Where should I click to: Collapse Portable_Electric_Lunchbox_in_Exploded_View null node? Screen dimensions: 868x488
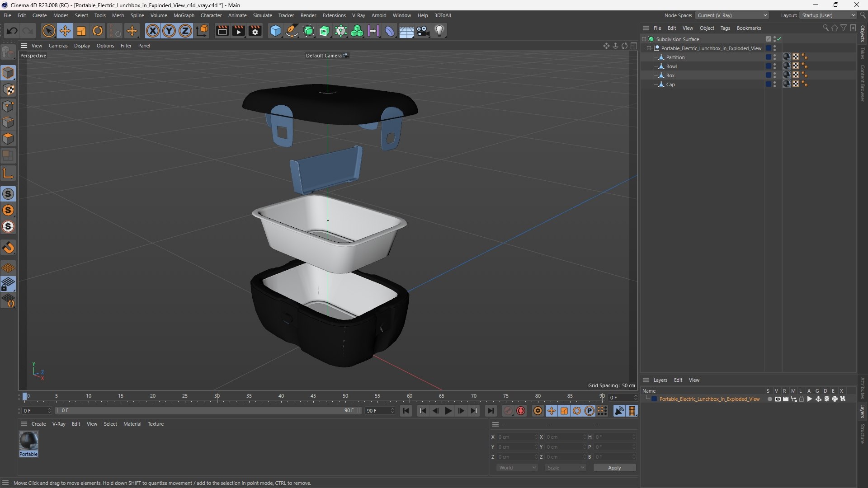coord(649,48)
